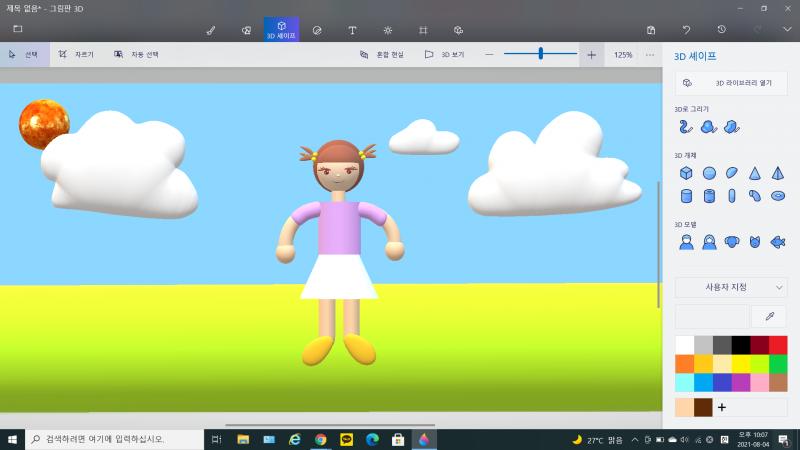Insert the Man 3D model
The image size is (800, 450).
pos(686,242)
